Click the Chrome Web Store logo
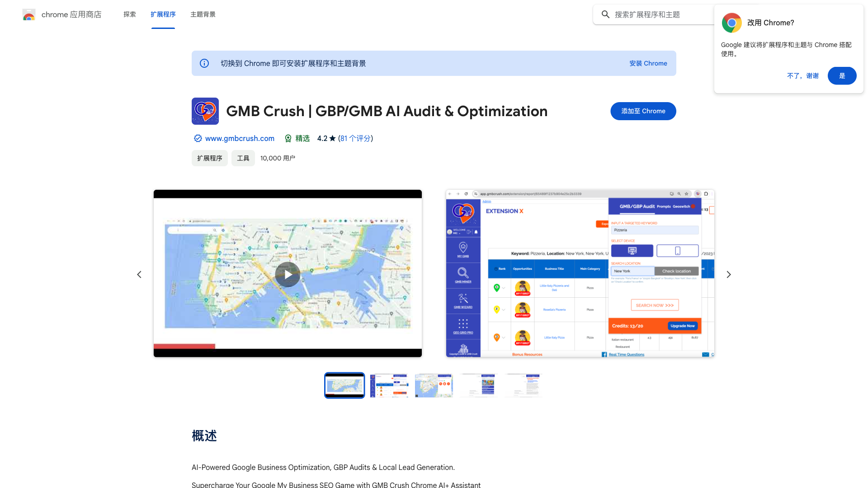The width and height of the screenshot is (868, 488). pyautogui.click(x=29, y=14)
